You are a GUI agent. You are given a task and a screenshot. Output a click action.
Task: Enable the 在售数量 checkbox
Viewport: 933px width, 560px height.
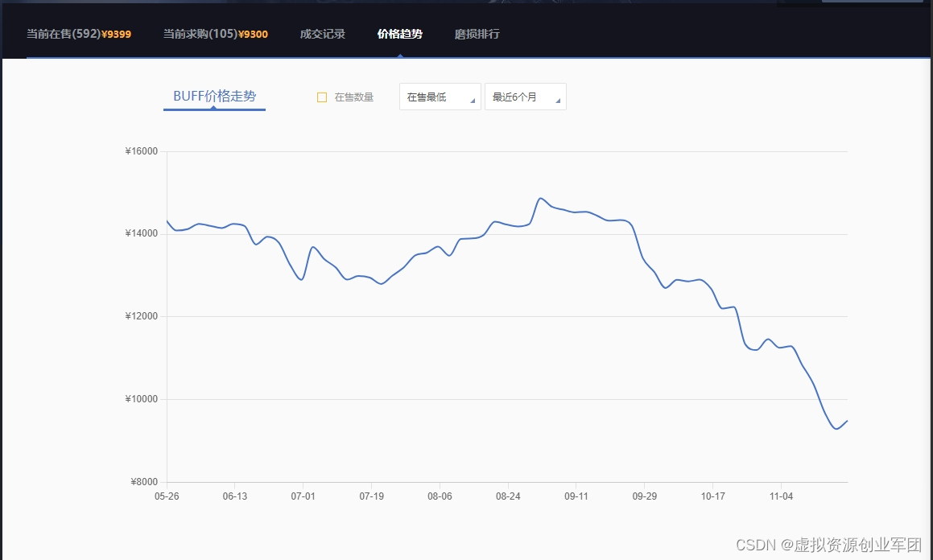pyautogui.click(x=322, y=97)
